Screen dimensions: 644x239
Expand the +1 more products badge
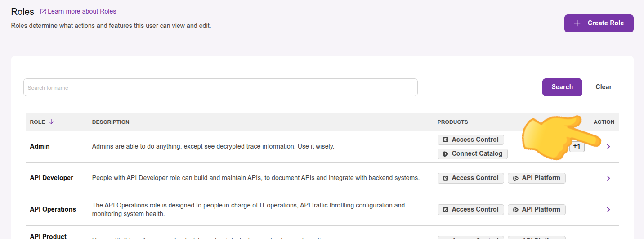(577, 147)
